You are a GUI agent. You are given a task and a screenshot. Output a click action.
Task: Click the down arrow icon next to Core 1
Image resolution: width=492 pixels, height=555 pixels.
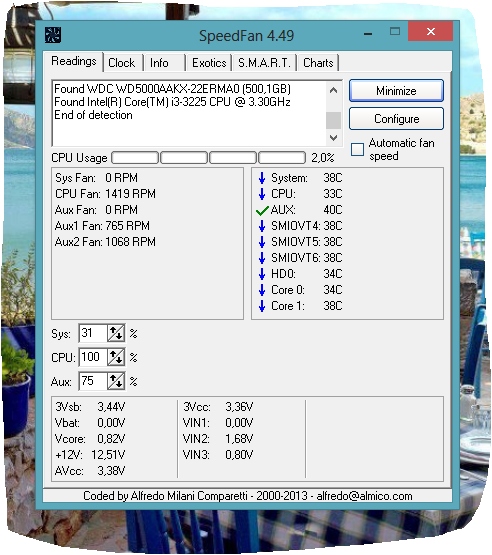pyautogui.click(x=262, y=306)
